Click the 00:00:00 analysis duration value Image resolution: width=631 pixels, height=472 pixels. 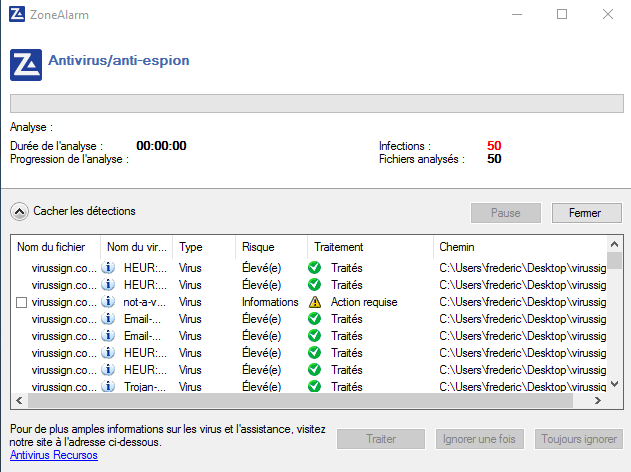pyautogui.click(x=161, y=146)
